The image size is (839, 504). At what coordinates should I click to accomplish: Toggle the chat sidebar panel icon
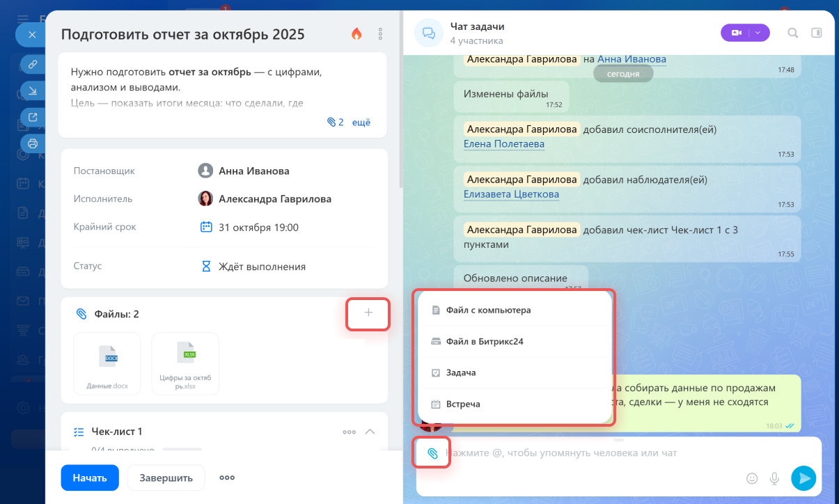817,33
